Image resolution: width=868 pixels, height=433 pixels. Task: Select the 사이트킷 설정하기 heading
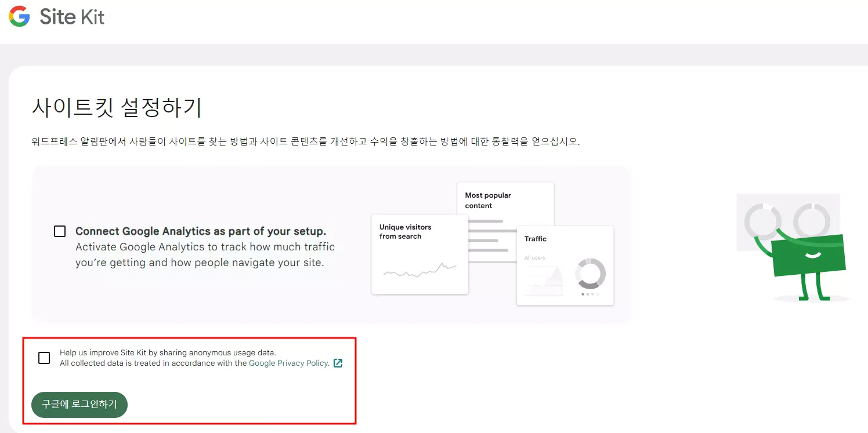pos(117,108)
